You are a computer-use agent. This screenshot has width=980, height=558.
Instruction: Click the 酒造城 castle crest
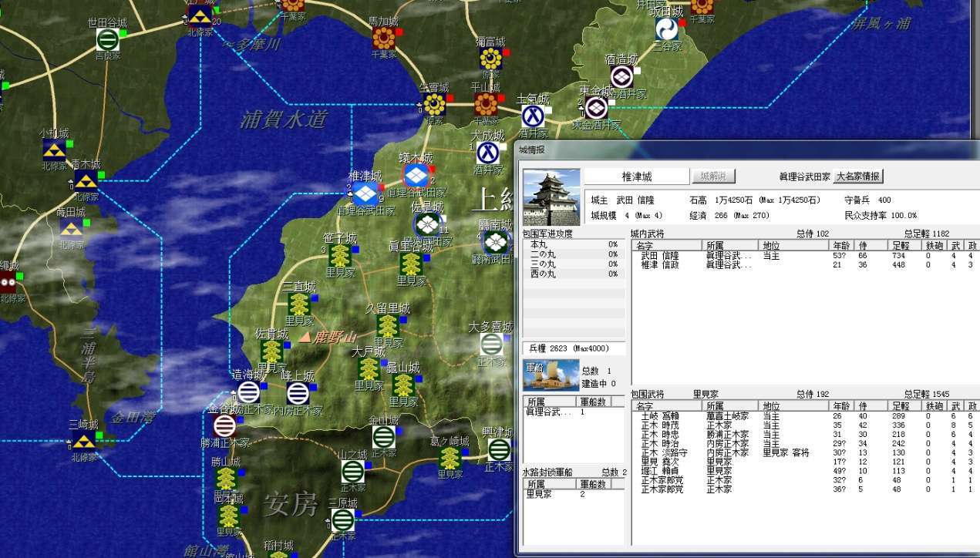pyautogui.click(x=621, y=76)
